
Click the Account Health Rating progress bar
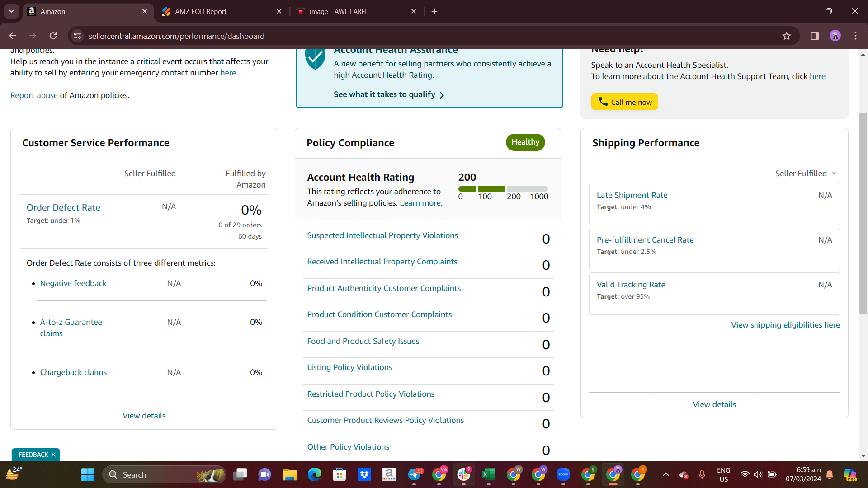(503, 189)
